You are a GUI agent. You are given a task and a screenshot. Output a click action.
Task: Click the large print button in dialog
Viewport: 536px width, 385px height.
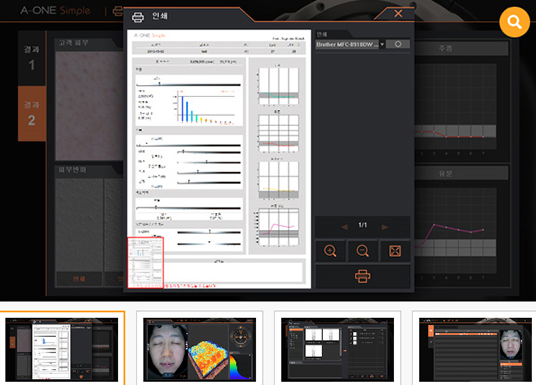pyautogui.click(x=363, y=276)
